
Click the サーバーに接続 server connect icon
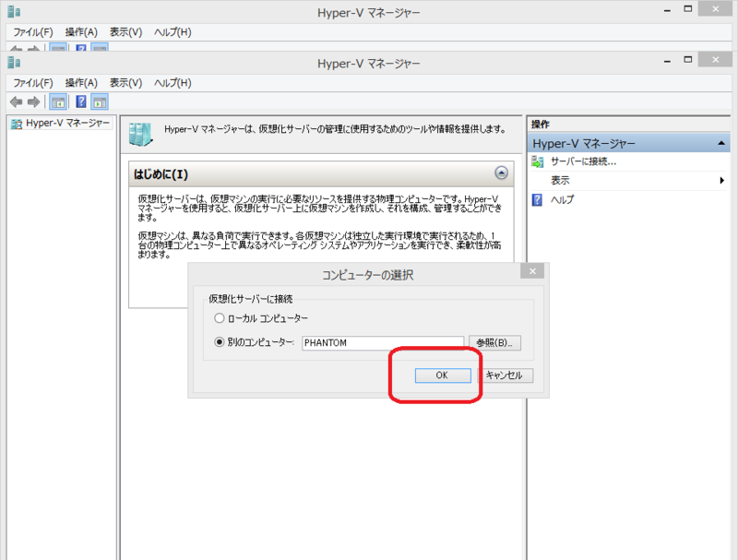[537, 161]
